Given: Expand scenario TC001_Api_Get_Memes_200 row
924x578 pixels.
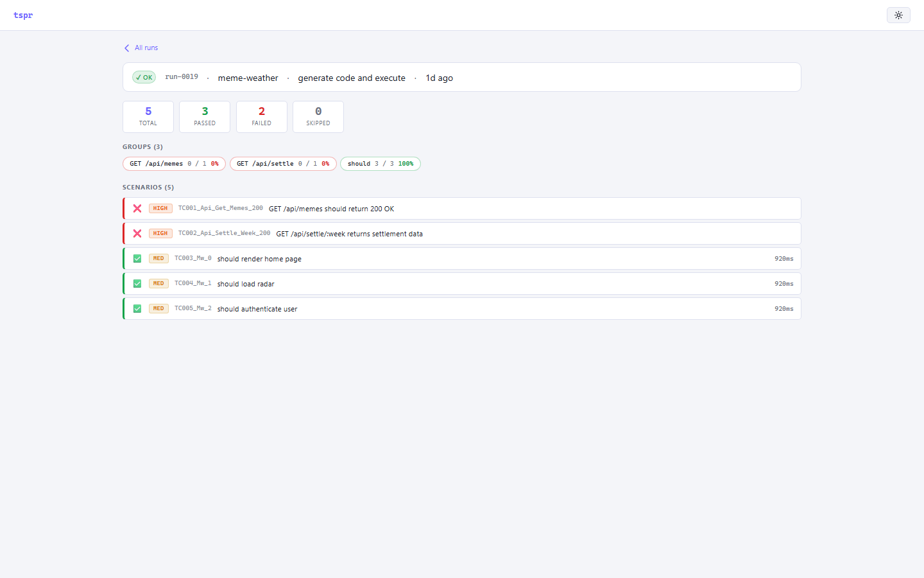Looking at the screenshot, I should pos(462,209).
